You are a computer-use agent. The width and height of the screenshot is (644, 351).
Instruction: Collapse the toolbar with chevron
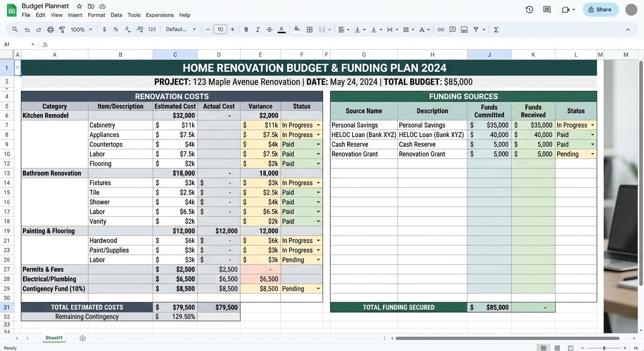tap(628, 29)
